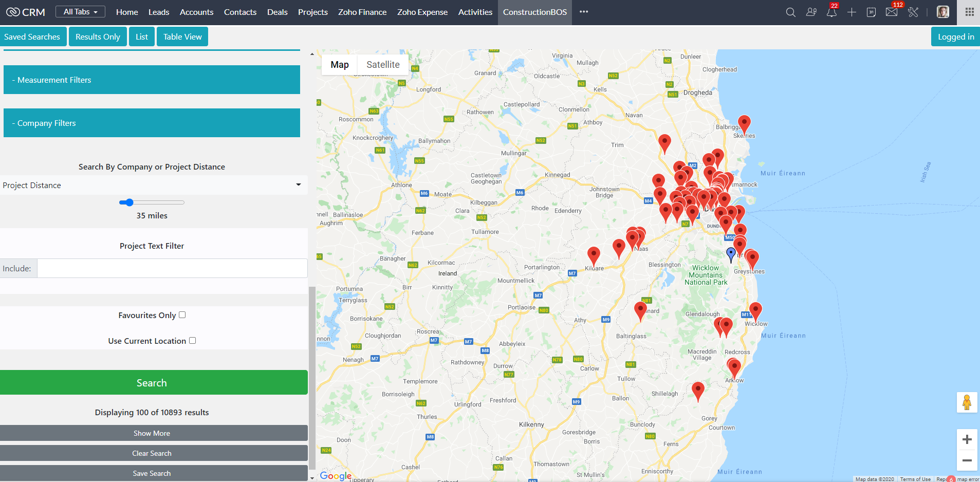Viewport: 980px width, 482px height.
Task: Enable the Use Current Location checkbox
Action: pyautogui.click(x=192, y=341)
